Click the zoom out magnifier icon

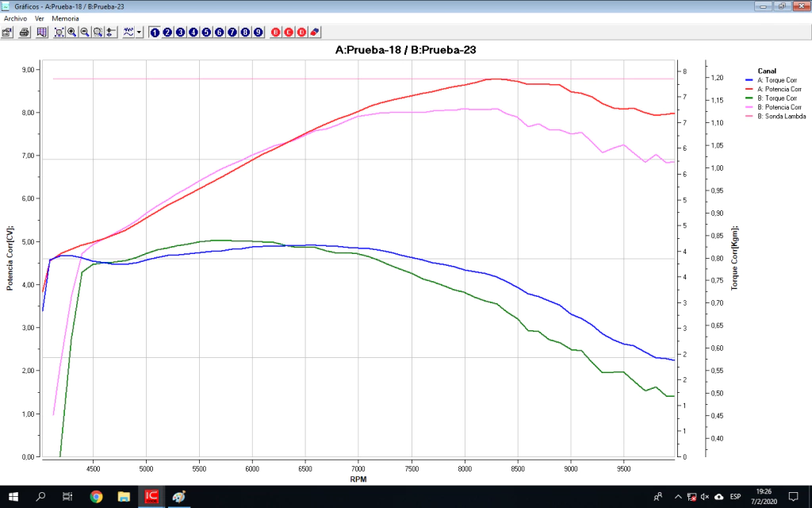click(85, 33)
